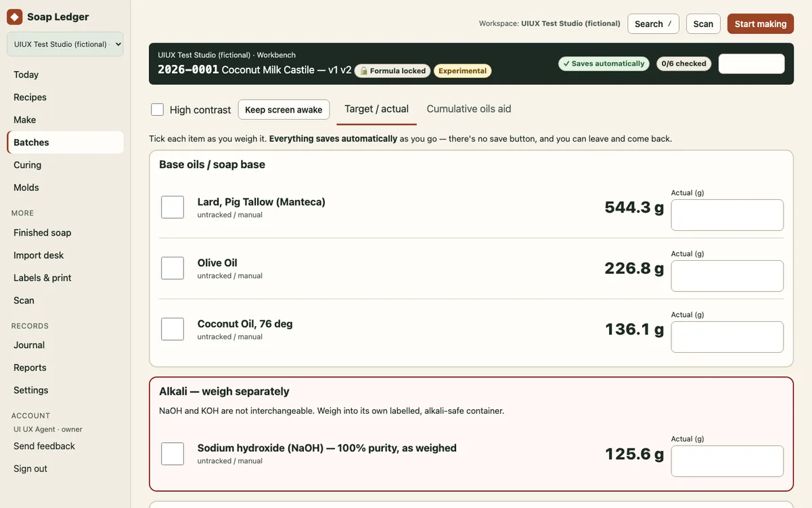The width and height of the screenshot is (812, 508).
Task: Enable the High contrast checkbox
Action: (157, 110)
